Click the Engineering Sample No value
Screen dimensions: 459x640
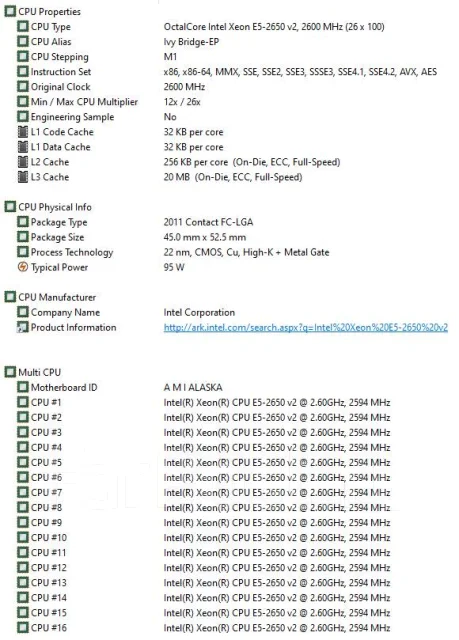(x=170, y=117)
